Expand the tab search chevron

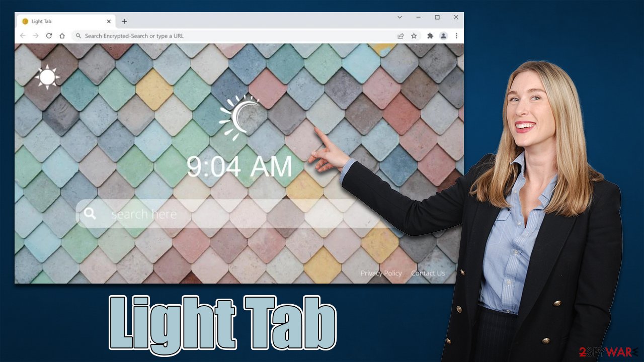tap(400, 17)
